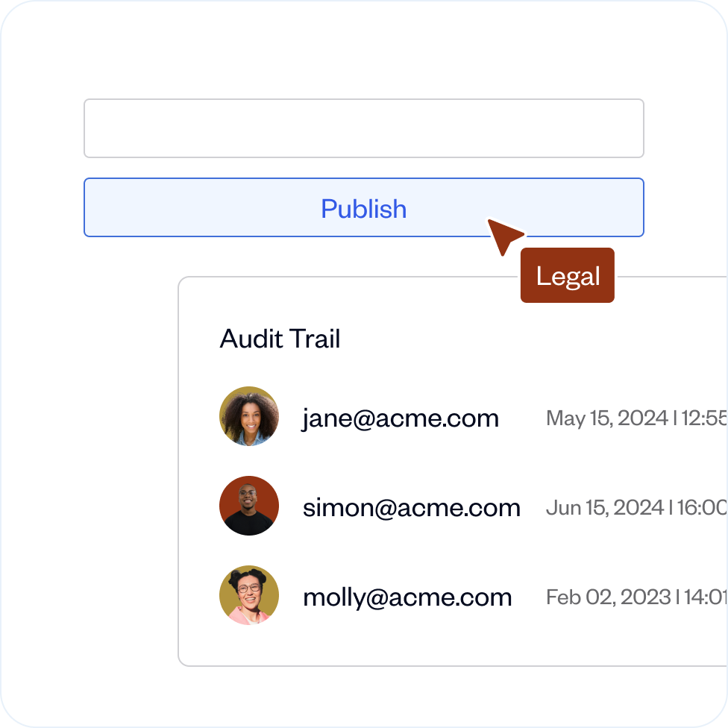
Task: Open jane@acme.com avatar photo
Action: pos(249,416)
